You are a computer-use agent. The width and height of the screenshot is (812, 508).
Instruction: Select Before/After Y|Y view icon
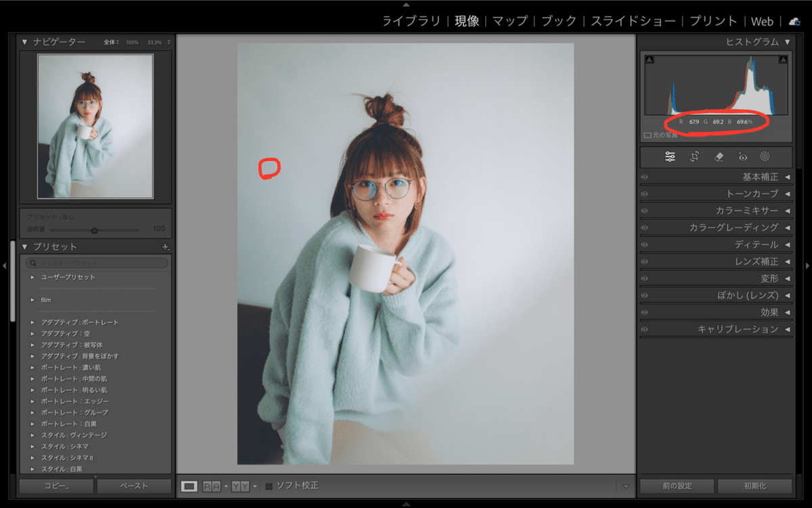pyautogui.click(x=240, y=486)
